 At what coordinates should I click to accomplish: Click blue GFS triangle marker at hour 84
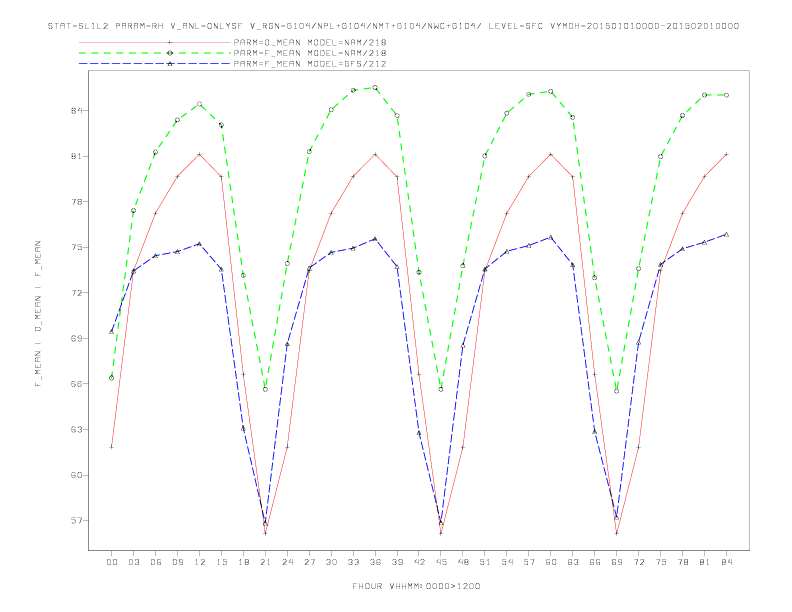pos(726,234)
